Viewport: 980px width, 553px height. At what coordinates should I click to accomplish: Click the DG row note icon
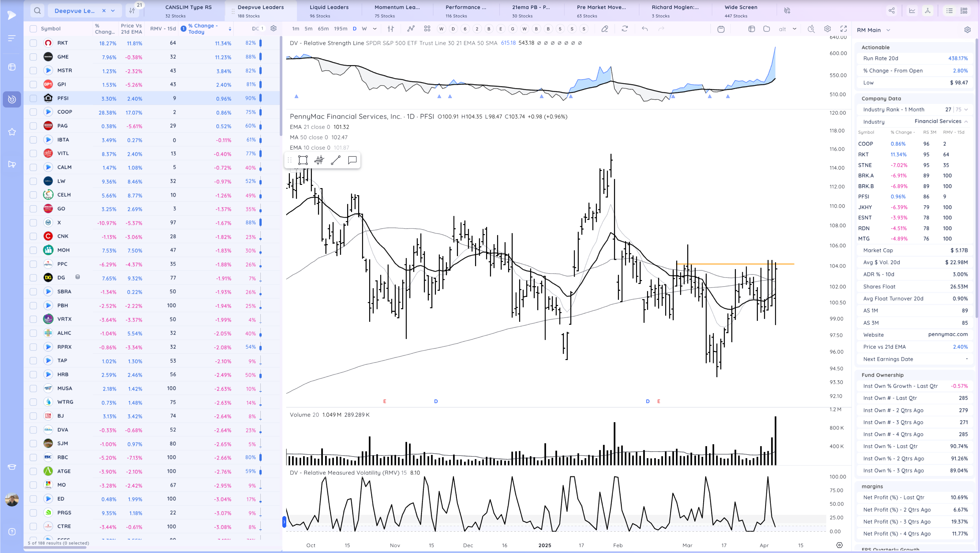pos(78,277)
